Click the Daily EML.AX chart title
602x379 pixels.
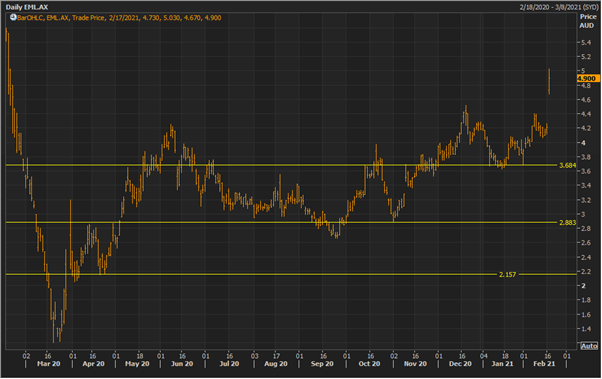point(27,7)
